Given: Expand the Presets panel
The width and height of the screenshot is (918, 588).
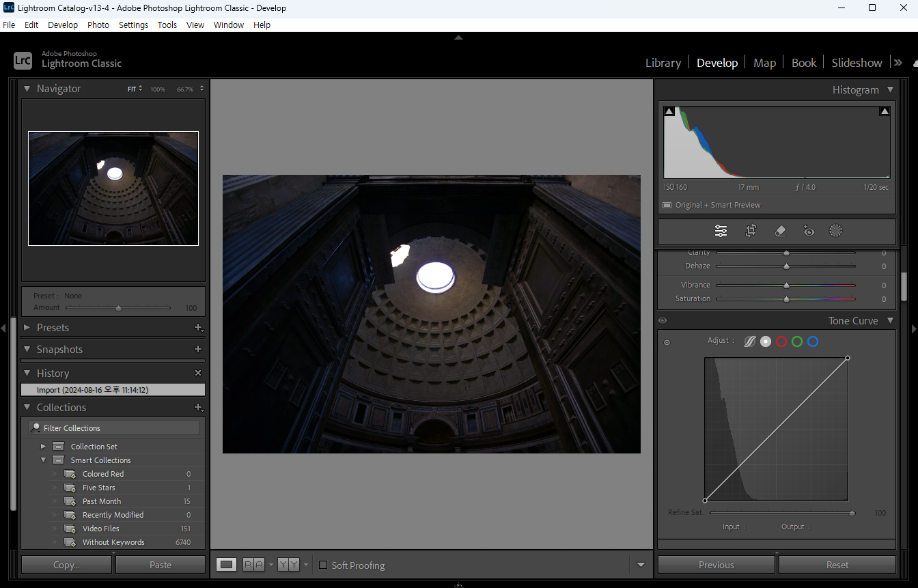Looking at the screenshot, I should pyautogui.click(x=27, y=328).
